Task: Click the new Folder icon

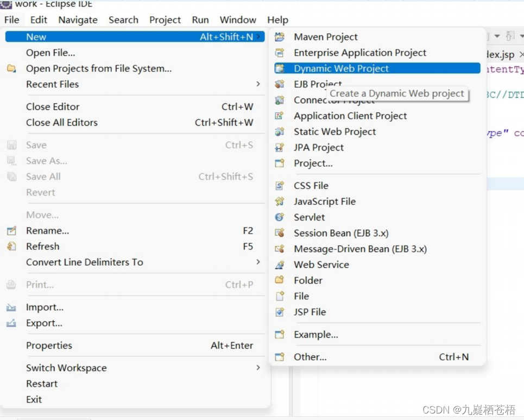Action: tap(280, 280)
